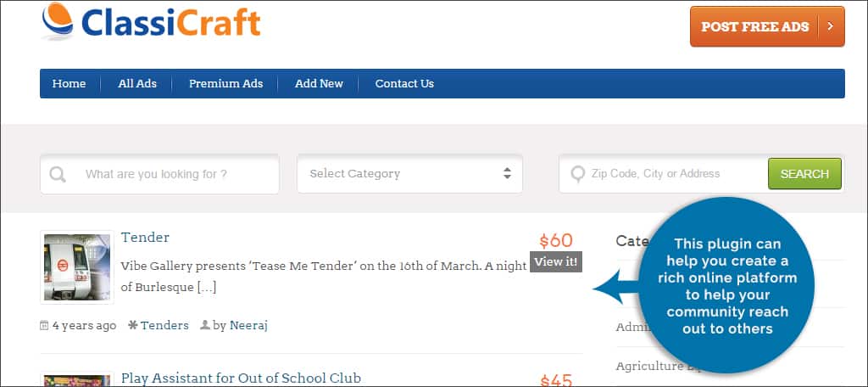
Task: Click the POST FREE ADS button
Action: point(767,26)
